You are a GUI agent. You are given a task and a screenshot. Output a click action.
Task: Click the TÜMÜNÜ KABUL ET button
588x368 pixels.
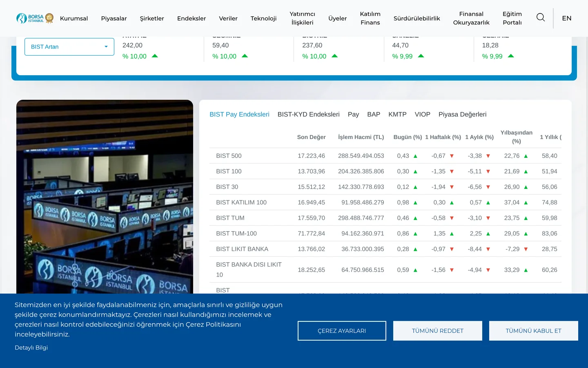[534, 331]
